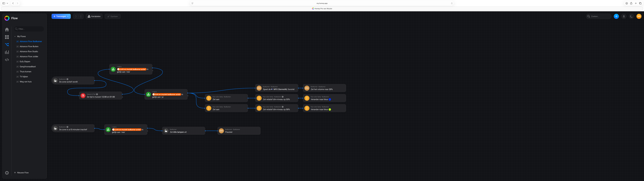Open the Script code icon

(x=7, y=60)
